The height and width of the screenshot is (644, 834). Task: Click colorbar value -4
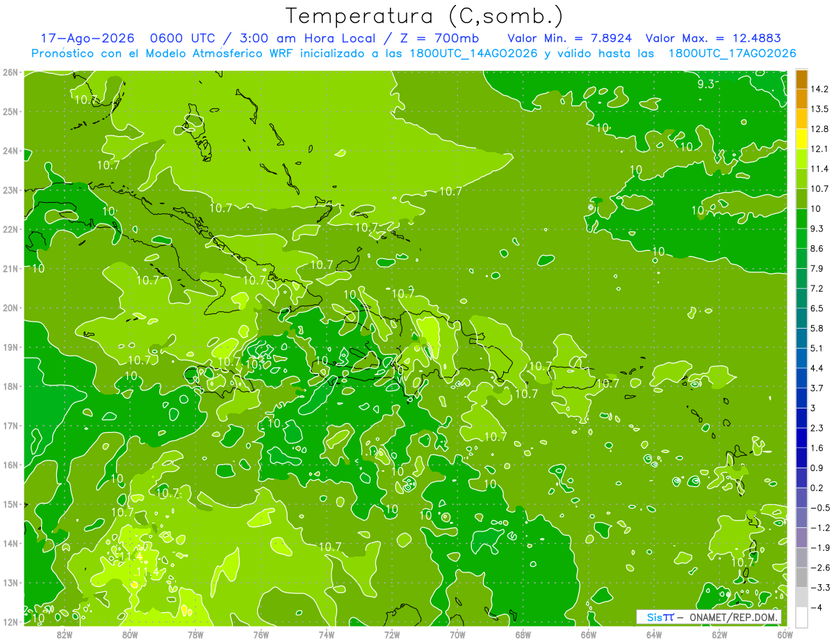click(817, 608)
